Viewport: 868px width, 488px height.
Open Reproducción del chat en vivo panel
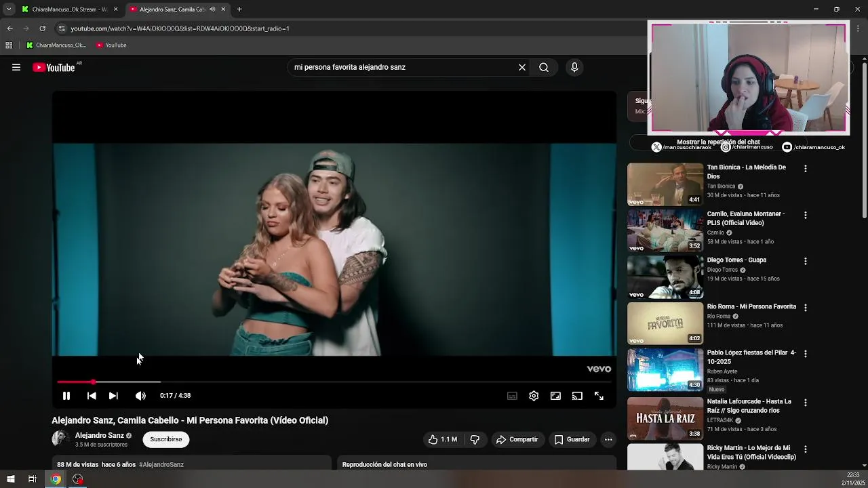(x=477, y=464)
